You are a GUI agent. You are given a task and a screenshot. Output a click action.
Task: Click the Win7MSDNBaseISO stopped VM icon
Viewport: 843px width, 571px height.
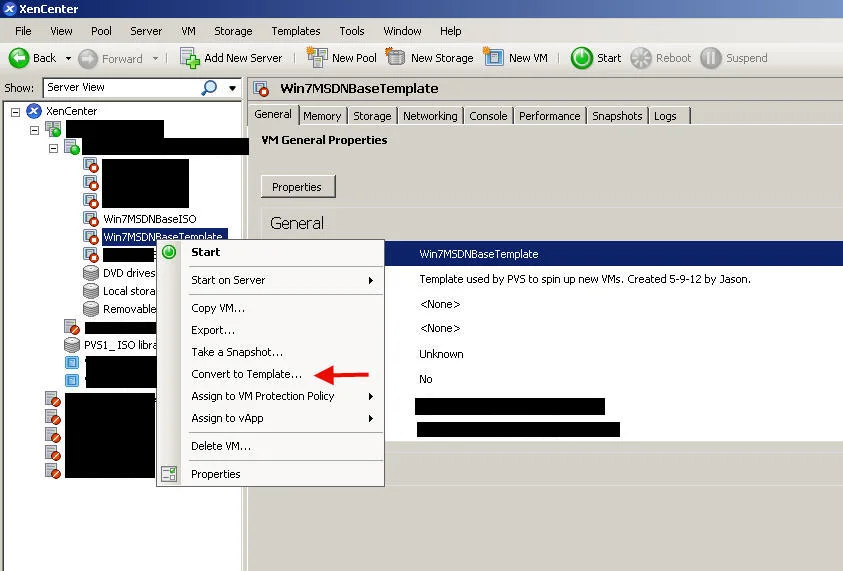click(x=91, y=219)
